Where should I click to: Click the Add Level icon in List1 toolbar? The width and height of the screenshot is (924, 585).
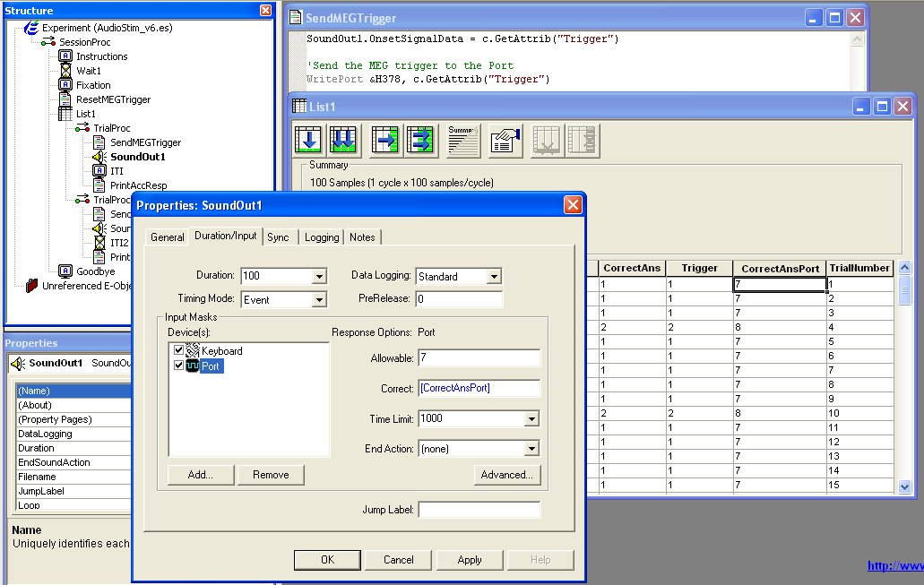coord(311,141)
